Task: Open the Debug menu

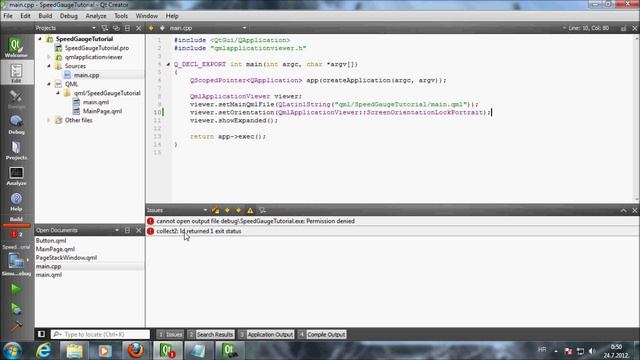Action: (x=69, y=16)
